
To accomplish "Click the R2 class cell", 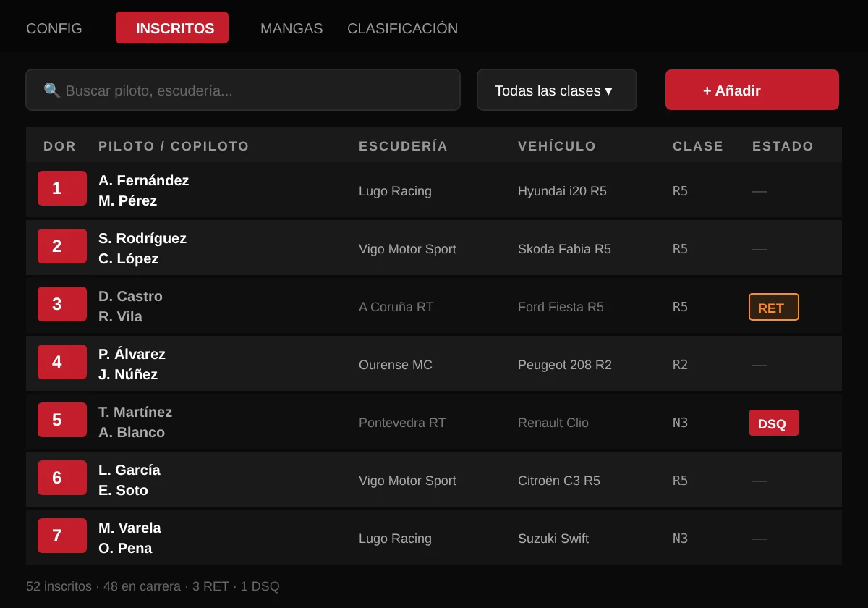I will tap(680, 365).
